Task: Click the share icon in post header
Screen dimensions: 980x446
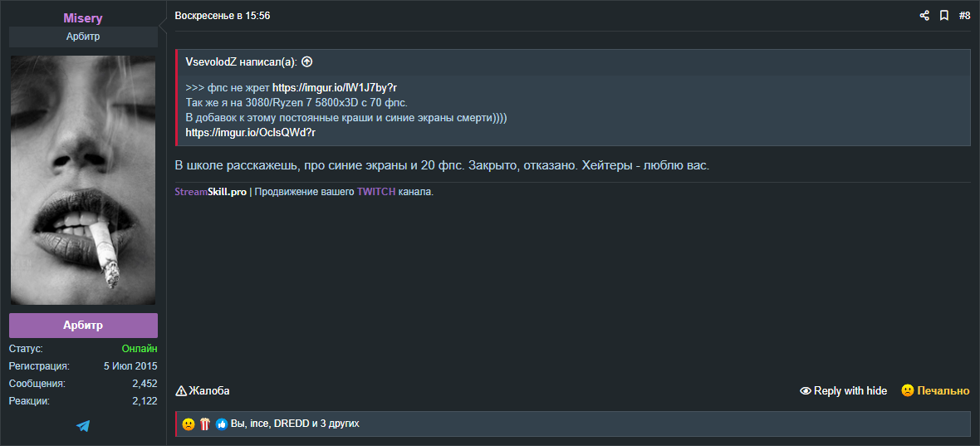Action: coord(924,16)
